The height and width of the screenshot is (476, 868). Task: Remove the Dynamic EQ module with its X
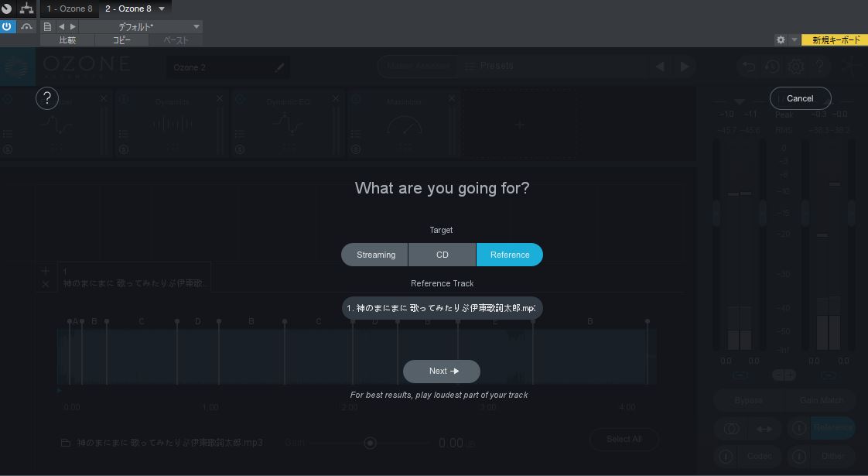pos(336,98)
